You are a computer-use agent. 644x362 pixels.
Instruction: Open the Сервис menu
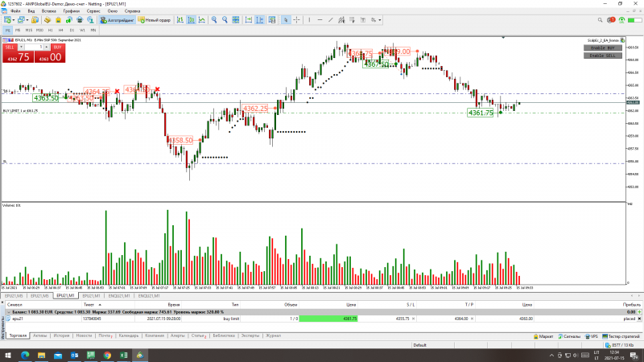tap(93, 11)
